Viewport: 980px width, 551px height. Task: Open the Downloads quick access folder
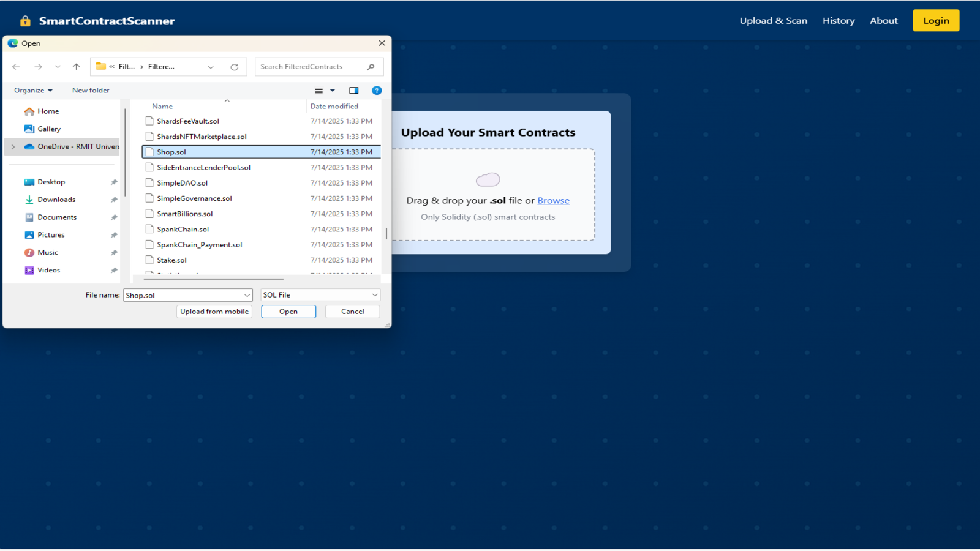[x=56, y=200]
